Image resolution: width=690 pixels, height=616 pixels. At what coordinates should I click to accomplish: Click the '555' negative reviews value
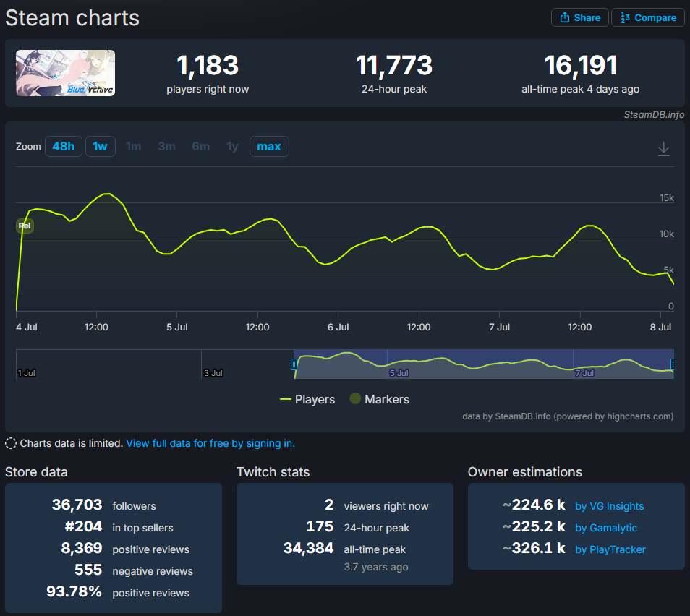coord(88,570)
